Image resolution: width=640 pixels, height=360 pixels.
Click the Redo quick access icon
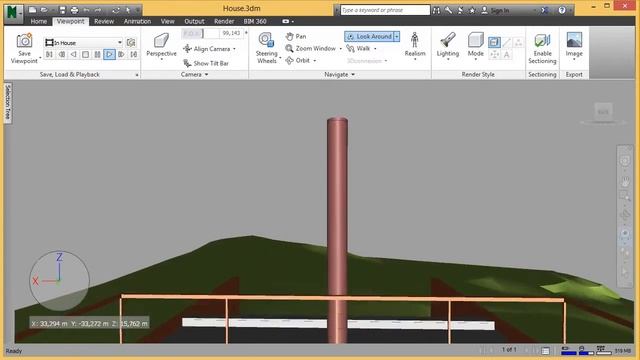pyautogui.click(x=98, y=10)
